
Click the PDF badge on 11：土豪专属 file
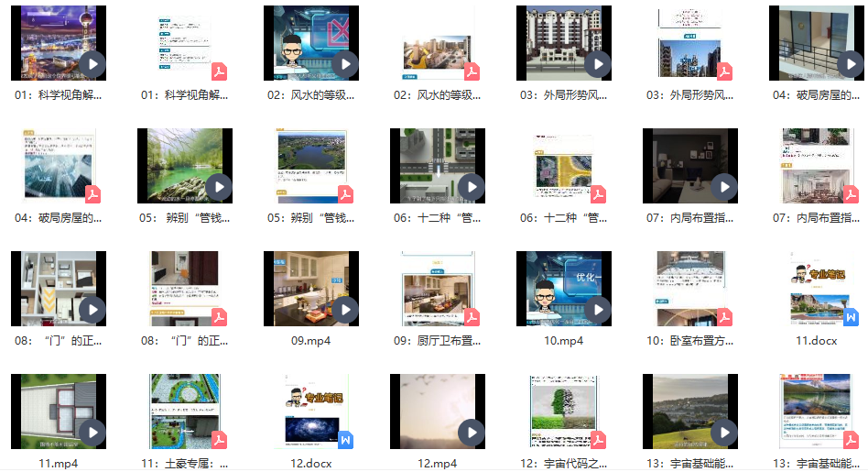click(x=219, y=440)
